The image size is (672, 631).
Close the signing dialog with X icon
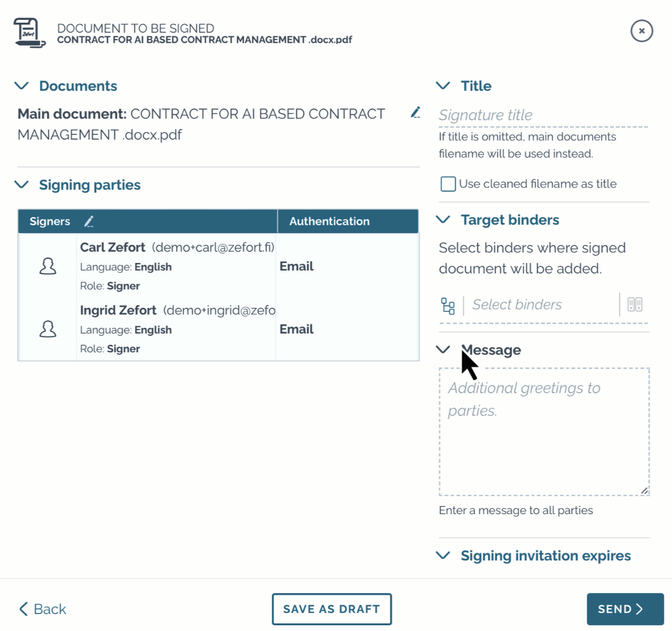[642, 31]
